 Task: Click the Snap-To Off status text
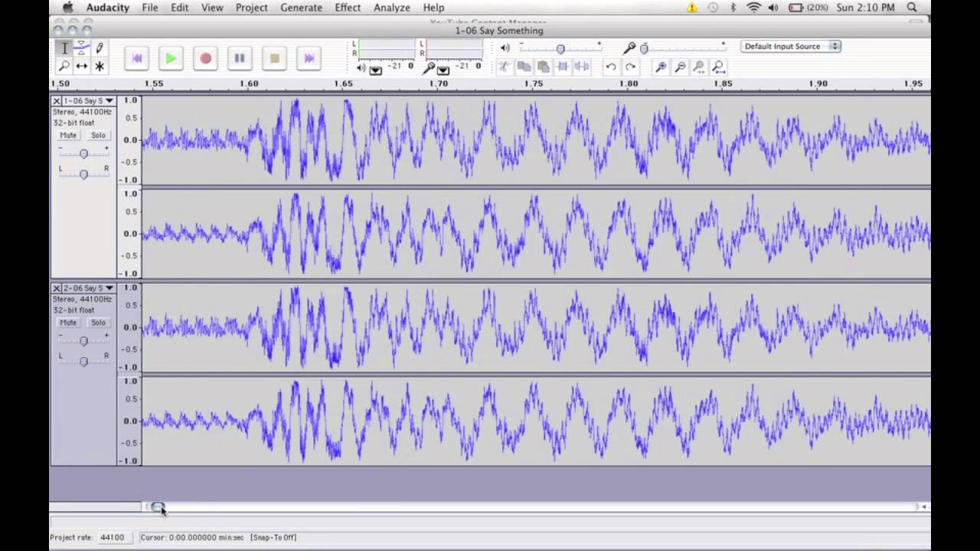273,537
